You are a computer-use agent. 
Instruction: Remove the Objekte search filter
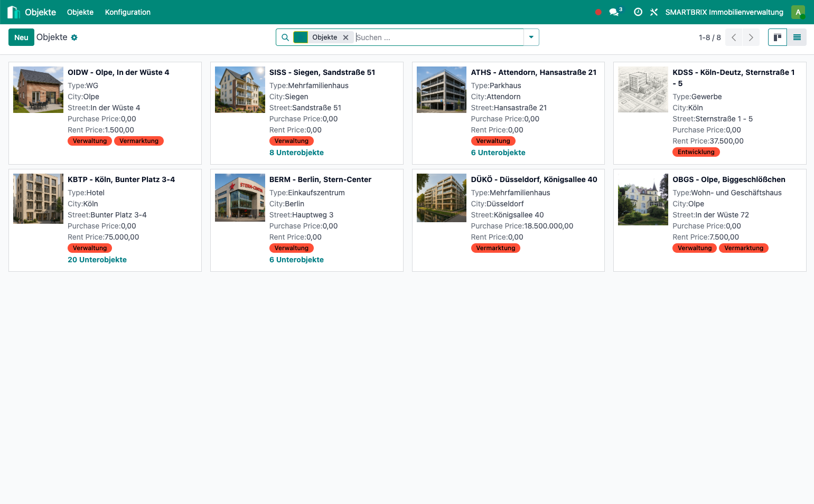coord(346,37)
